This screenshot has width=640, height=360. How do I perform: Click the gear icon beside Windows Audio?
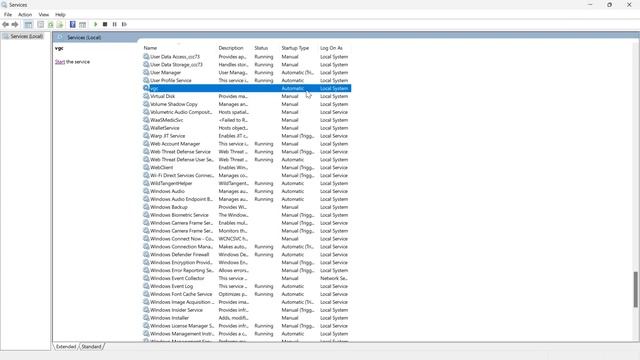coord(146,191)
